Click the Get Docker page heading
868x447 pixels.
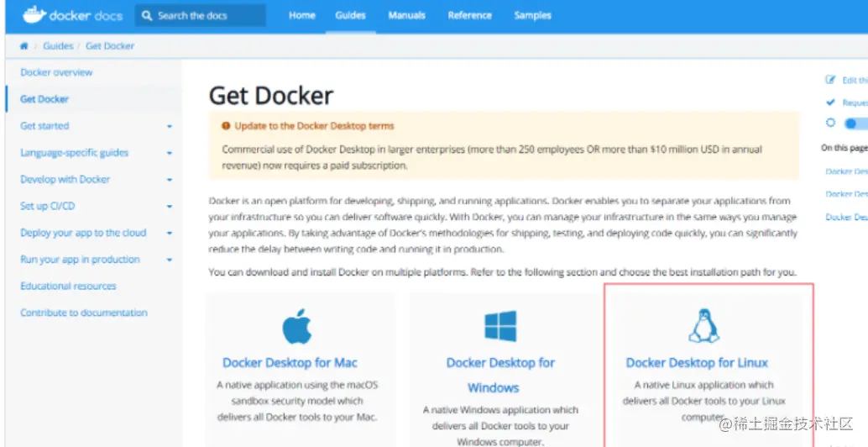(271, 96)
